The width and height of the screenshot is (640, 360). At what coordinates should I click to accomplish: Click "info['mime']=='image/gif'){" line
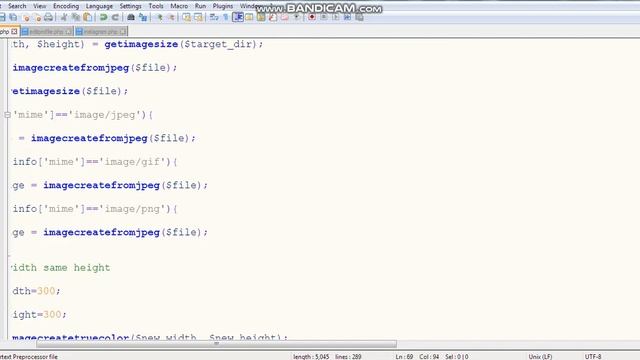coord(95,162)
